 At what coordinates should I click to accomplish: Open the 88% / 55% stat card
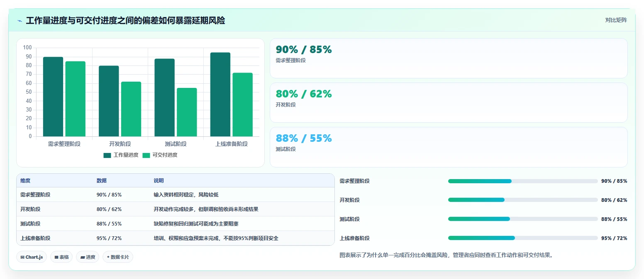click(x=449, y=147)
